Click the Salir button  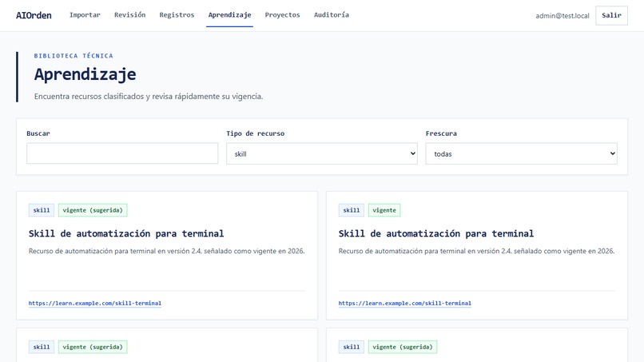click(611, 15)
